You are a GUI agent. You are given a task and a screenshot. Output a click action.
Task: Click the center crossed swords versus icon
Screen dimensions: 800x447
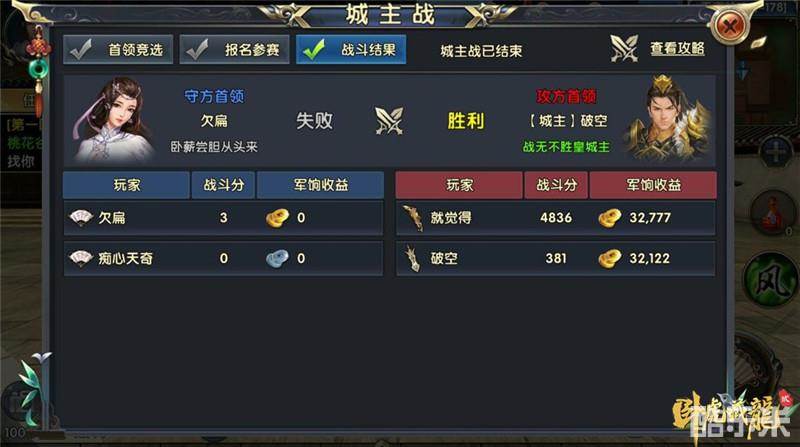coord(389,121)
